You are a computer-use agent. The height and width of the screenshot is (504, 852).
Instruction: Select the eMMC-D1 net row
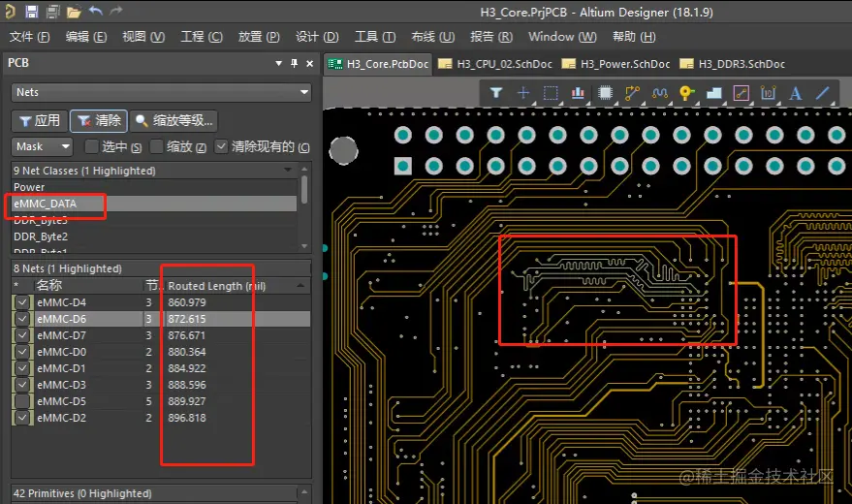(x=161, y=368)
